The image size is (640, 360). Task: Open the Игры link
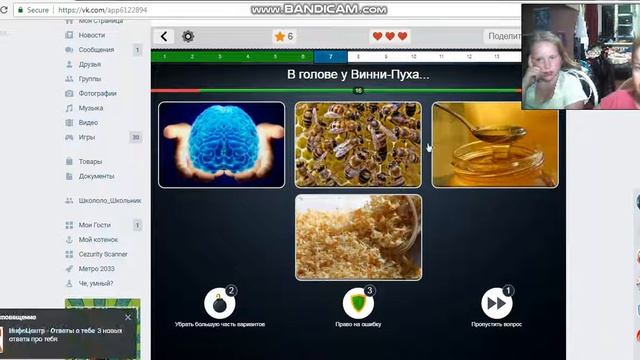click(x=87, y=137)
